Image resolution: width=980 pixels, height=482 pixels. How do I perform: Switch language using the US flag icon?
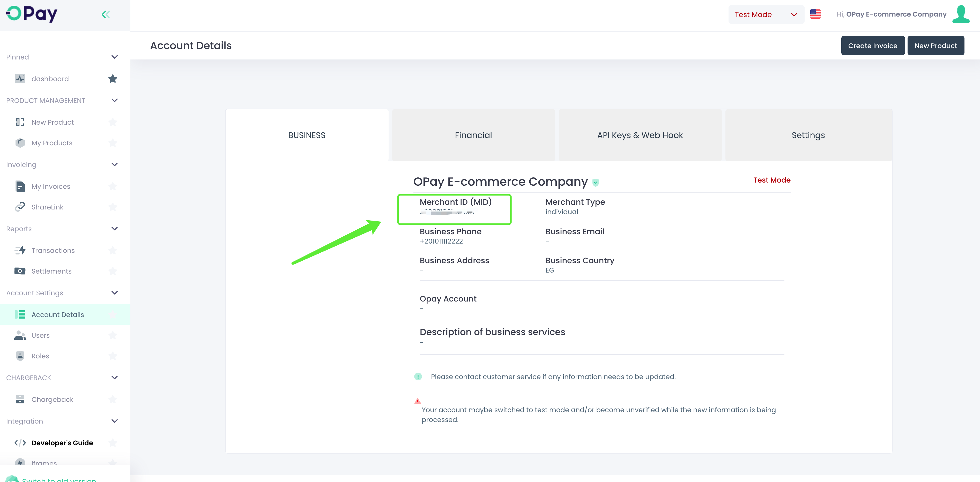click(x=815, y=14)
